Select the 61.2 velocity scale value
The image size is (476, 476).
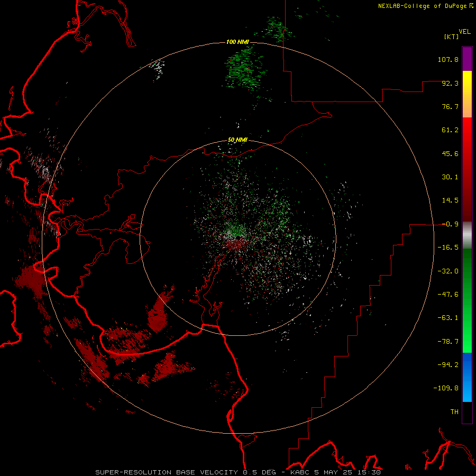coord(450,130)
